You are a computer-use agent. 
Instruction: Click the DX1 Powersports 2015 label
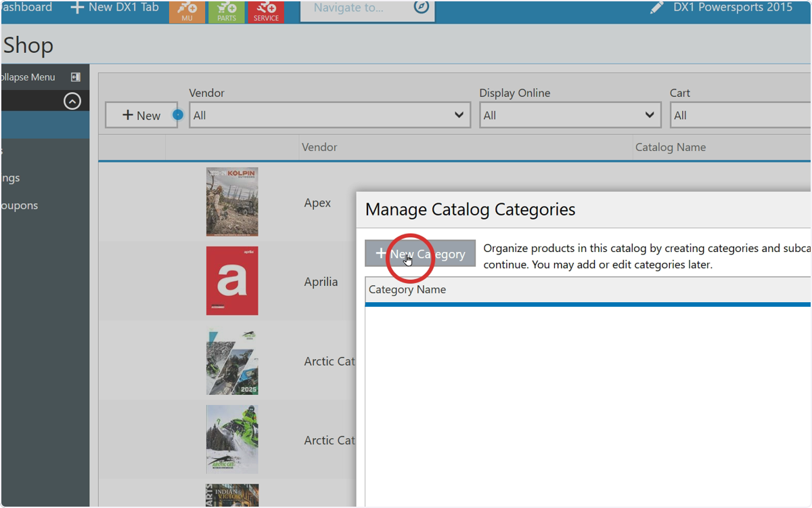pos(733,7)
